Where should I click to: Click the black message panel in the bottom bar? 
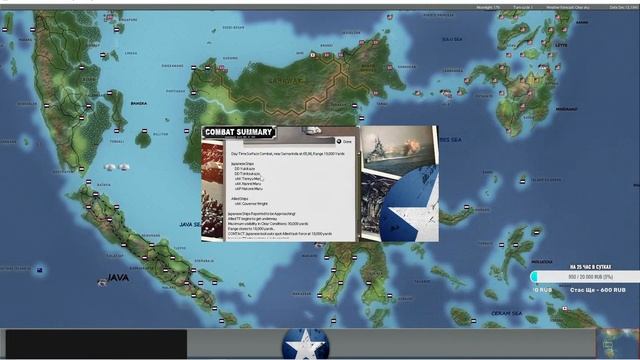(x=96, y=344)
